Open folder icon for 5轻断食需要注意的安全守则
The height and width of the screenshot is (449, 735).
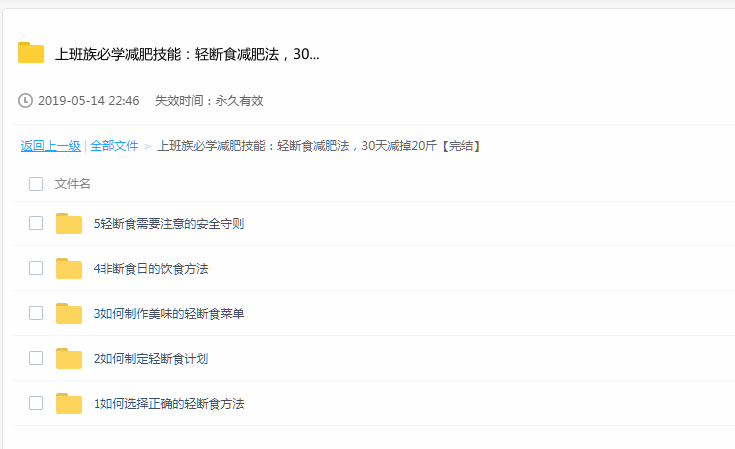click(69, 224)
